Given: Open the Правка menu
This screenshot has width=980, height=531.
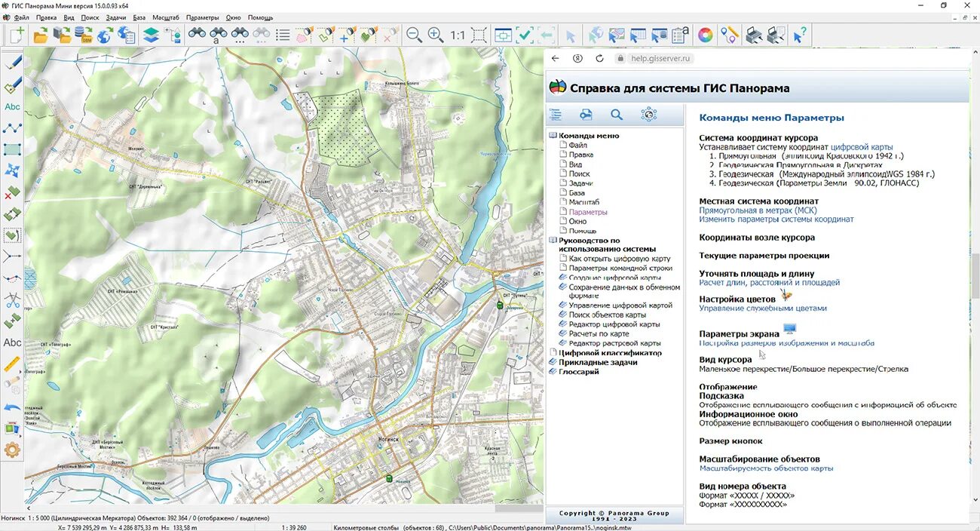Looking at the screenshot, I should pyautogui.click(x=46, y=17).
